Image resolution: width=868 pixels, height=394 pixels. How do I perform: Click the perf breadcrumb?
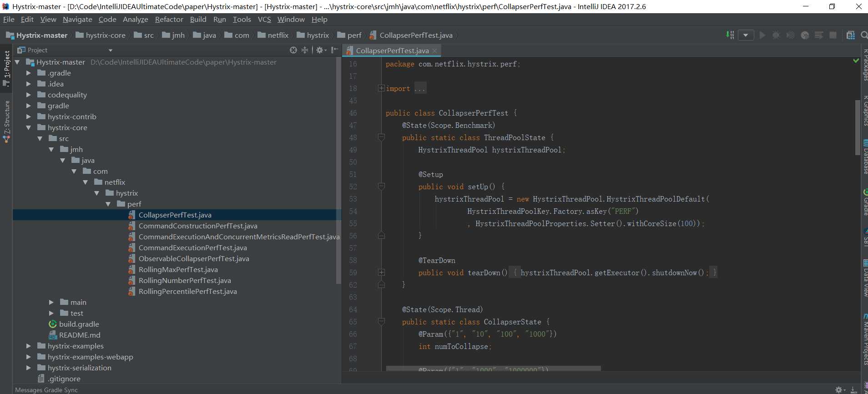[349, 35]
